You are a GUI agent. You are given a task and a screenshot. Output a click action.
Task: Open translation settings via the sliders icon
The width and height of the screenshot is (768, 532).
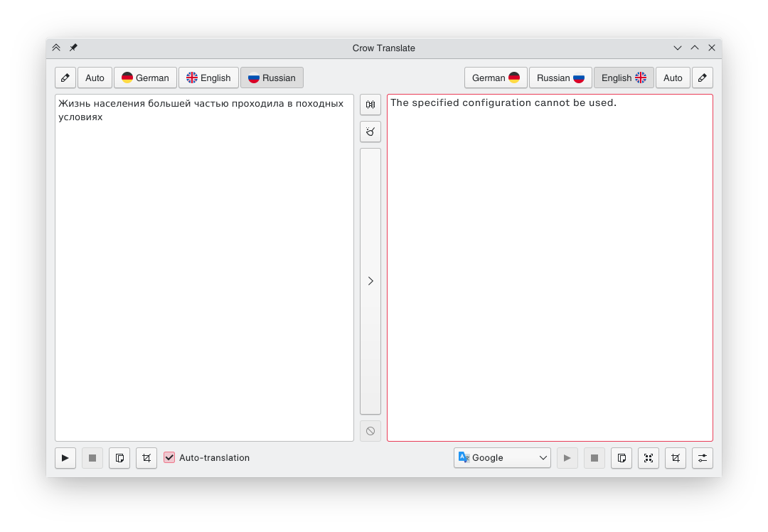[x=702, y=457]
